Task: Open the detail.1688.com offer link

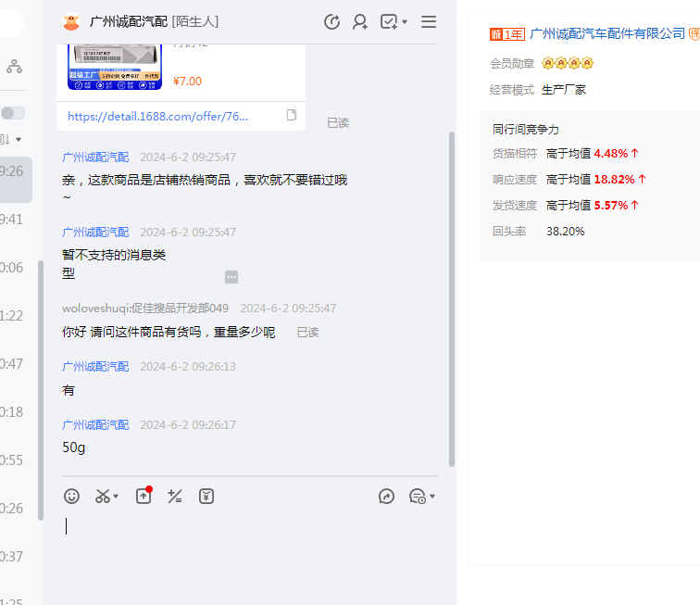Action: pos(158,117)
